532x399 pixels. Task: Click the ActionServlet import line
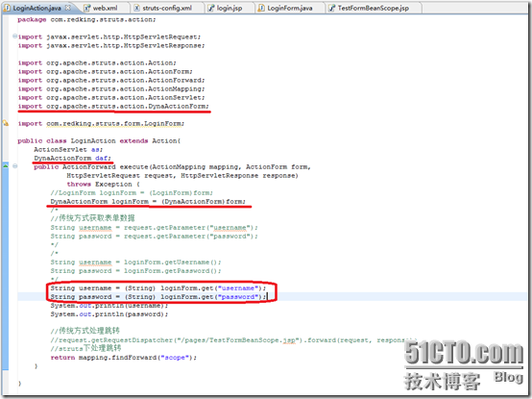[x=111, y=97]
